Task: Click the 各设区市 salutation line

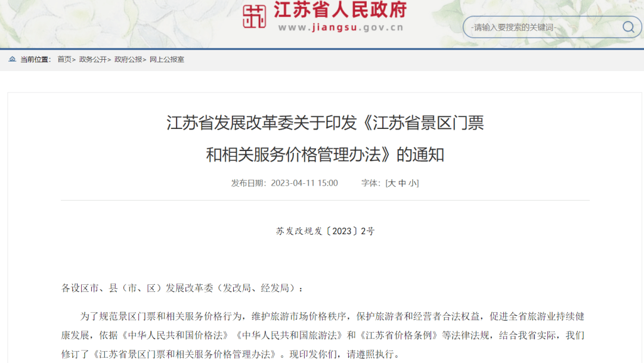Action: pyautogui.click(x=182, y=288)
